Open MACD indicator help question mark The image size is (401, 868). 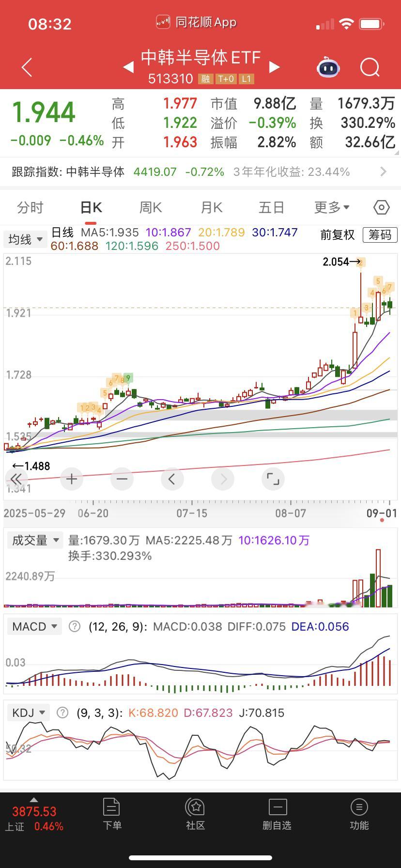(75, 626)
